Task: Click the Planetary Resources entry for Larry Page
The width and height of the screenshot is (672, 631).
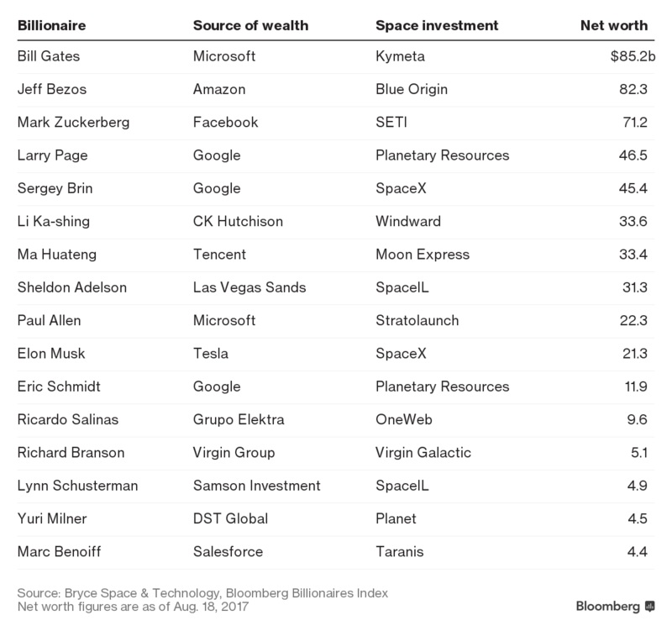Action: (x=443, y=155)
